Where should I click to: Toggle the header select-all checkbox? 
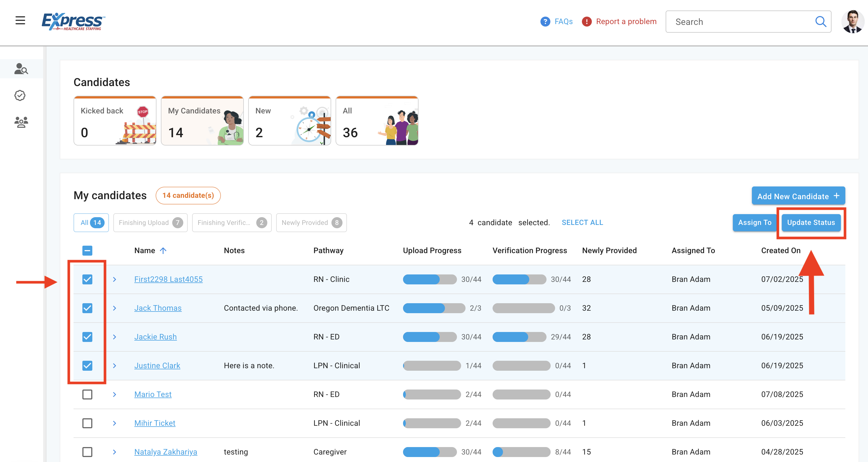click(87, 251)
